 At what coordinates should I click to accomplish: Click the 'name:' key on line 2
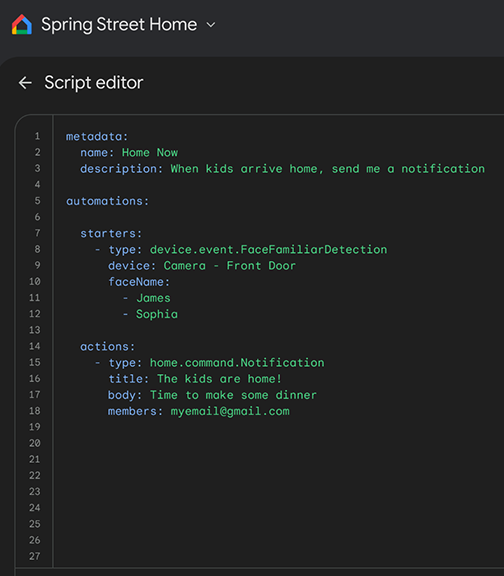tap(97, 153)
